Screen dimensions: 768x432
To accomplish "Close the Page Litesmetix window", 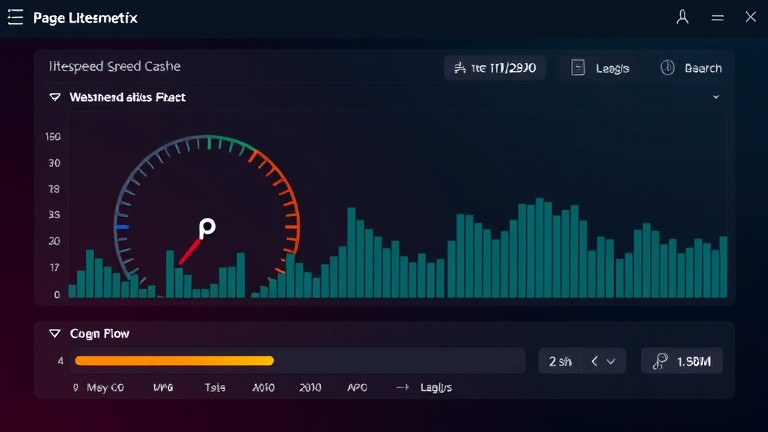I will (750, 17).
